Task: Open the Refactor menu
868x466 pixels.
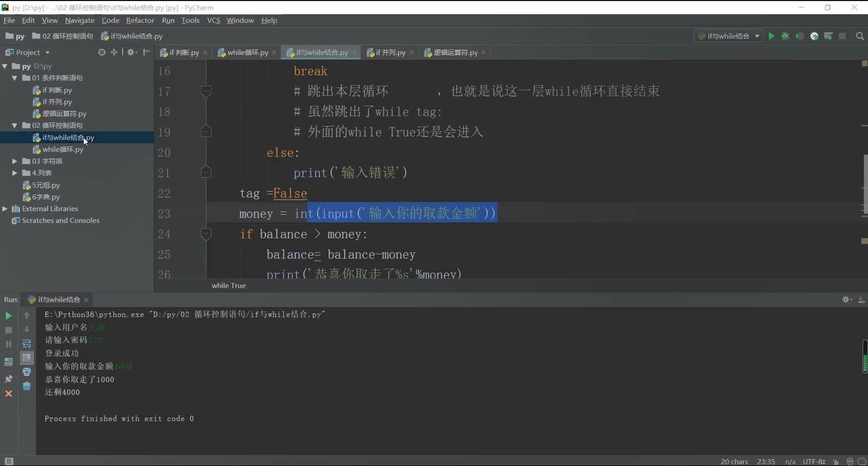Action: 140,20
